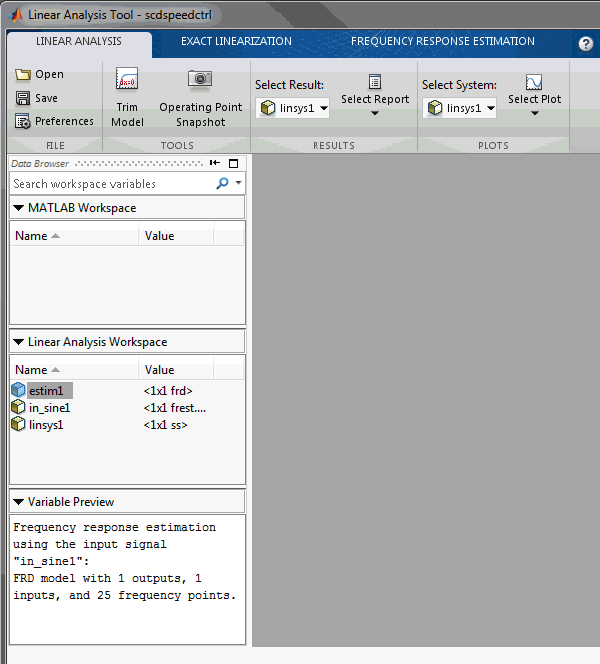Take an Operating Point Snapshot
The height and width of the screenshot is (664, 600).
pos(200,98)
